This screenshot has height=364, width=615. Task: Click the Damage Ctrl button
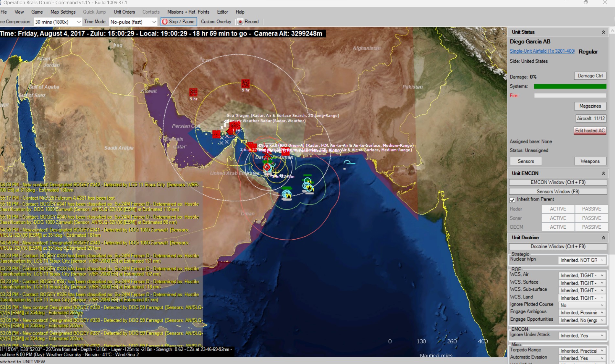coord(590,76)
